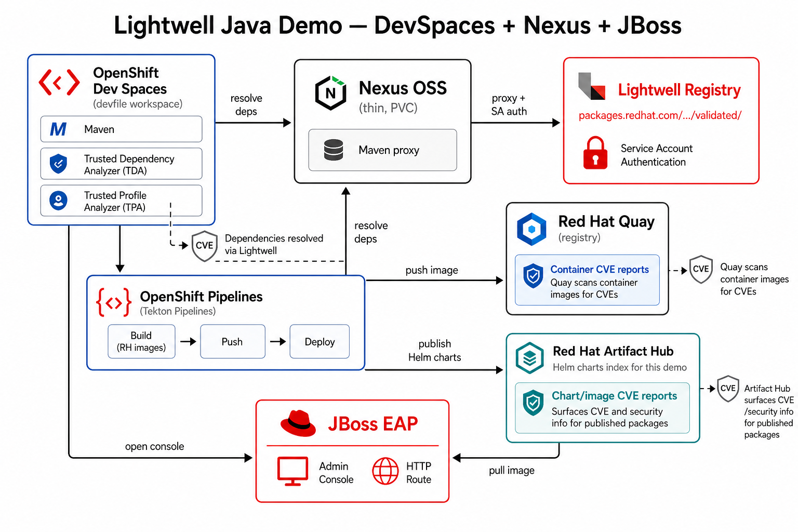Click the Red Hat Quay heading
798x532 pixels.
tap(606, 221)
